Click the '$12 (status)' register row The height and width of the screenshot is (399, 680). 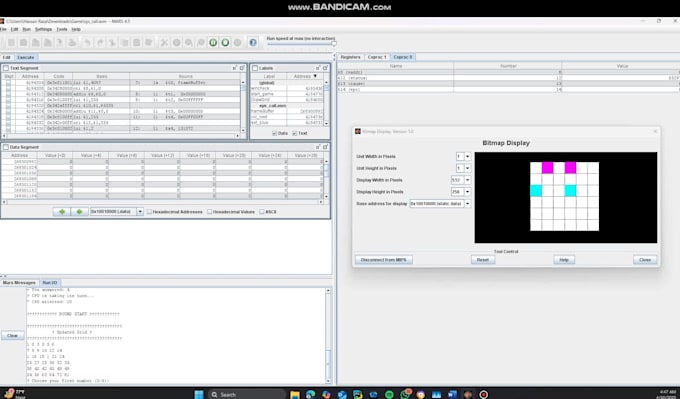pos(508,78)
